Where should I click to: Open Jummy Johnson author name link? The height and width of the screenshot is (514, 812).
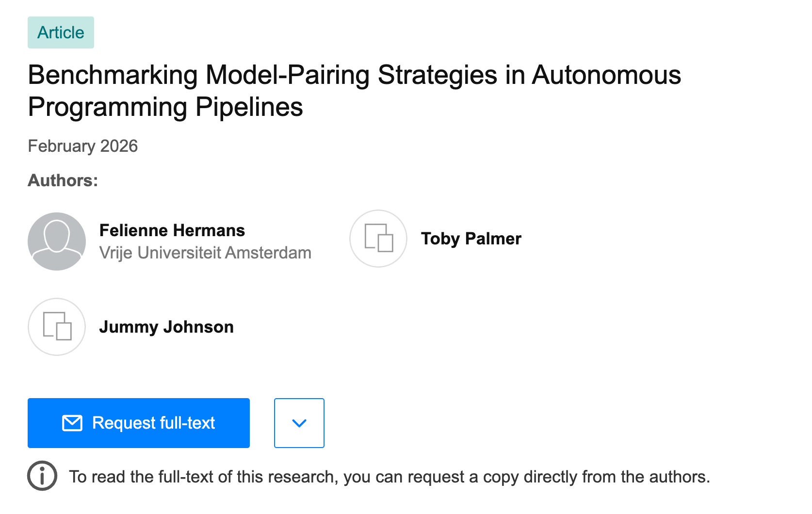(x=166, y=327)
